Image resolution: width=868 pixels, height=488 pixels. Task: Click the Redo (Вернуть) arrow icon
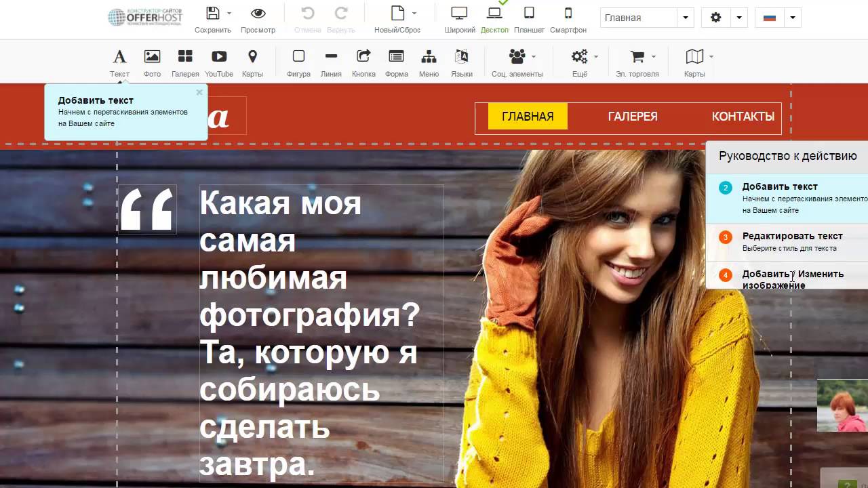click(341, 13)
